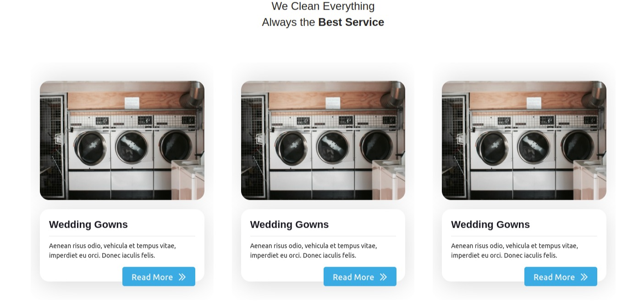
Task: Click the divider line under the right card title
Action: point(524,236)
